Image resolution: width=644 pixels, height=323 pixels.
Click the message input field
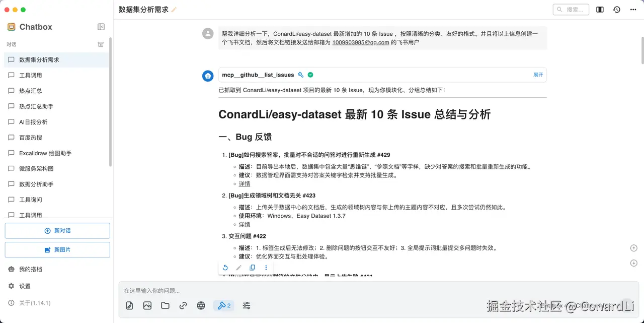tap(378, 291)
